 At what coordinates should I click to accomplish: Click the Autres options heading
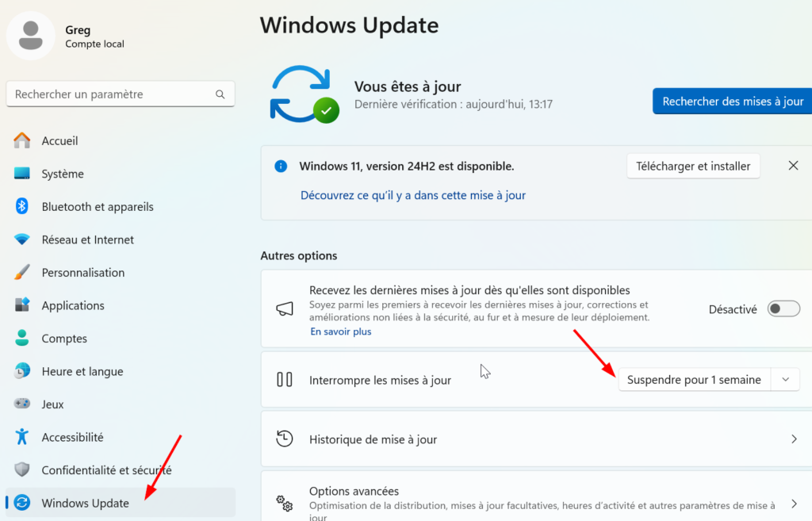[299, 255]
